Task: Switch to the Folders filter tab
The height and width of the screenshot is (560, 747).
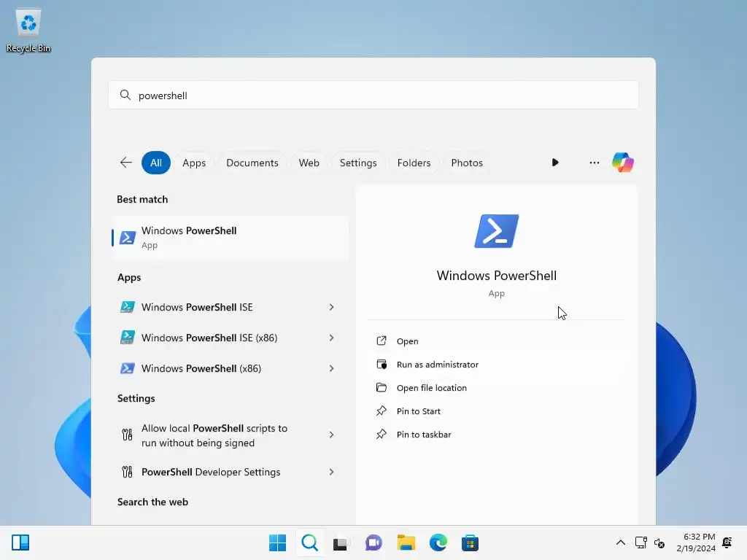Action: (414, 163)
